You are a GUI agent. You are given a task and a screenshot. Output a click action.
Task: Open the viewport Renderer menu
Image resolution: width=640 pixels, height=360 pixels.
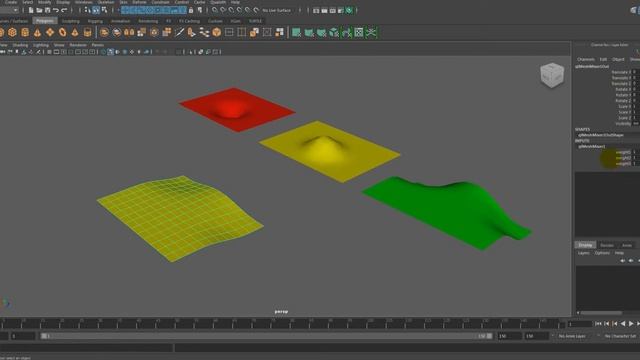pos(78,45)
